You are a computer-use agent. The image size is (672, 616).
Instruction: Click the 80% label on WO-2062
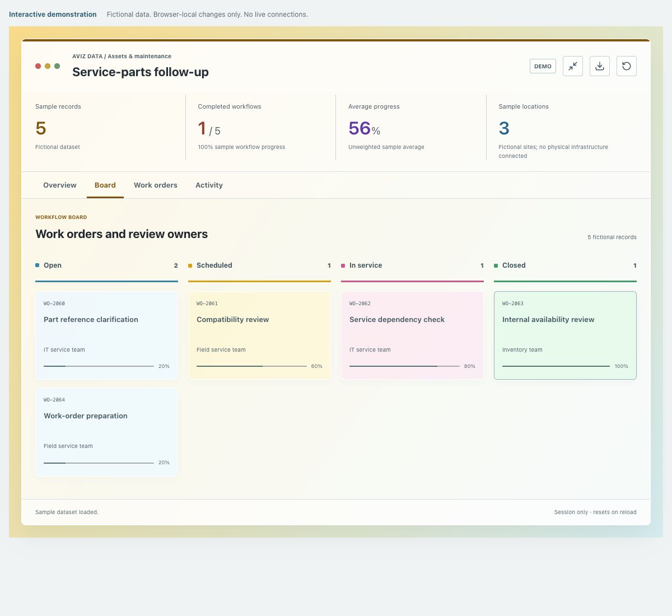[x=470, y=366]
